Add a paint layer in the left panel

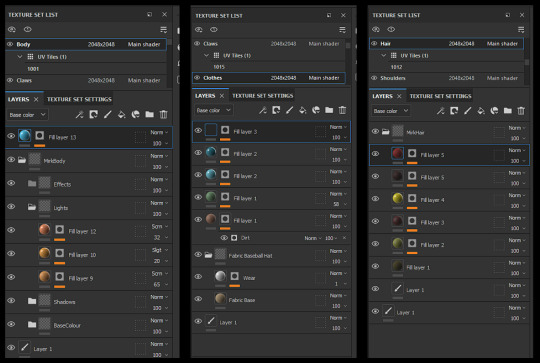[x=107, y=114]
